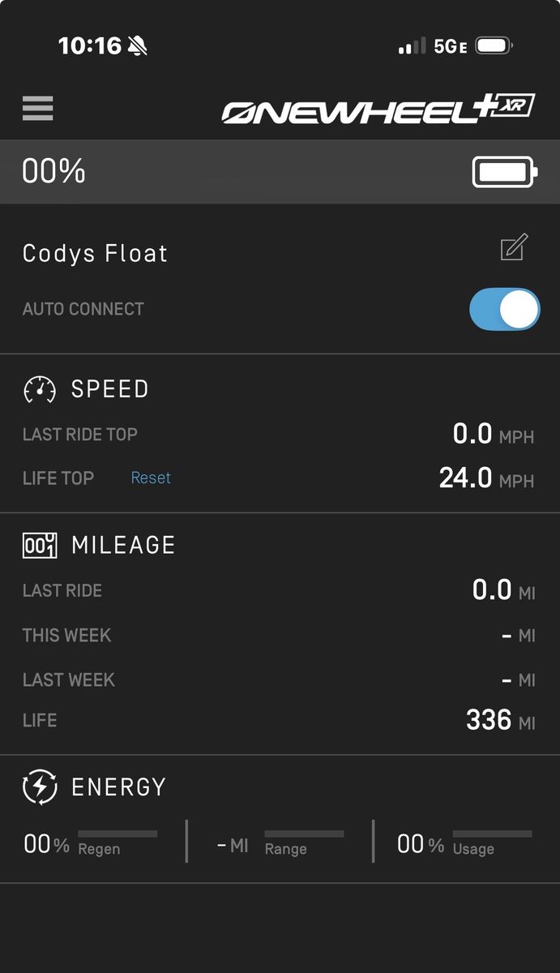This screenshot has height=973, width=560.
Task: Select the Codys Float board name
Action: coord(96,253)
